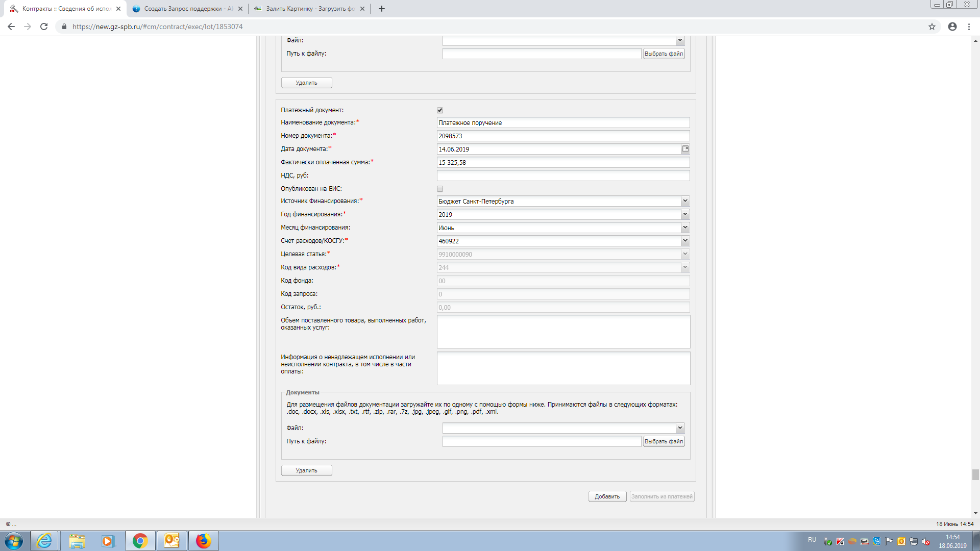This screenshot has height=551, width=980.
Task: Launch Firefox from taskbar
Action: (x=203, y=541)
